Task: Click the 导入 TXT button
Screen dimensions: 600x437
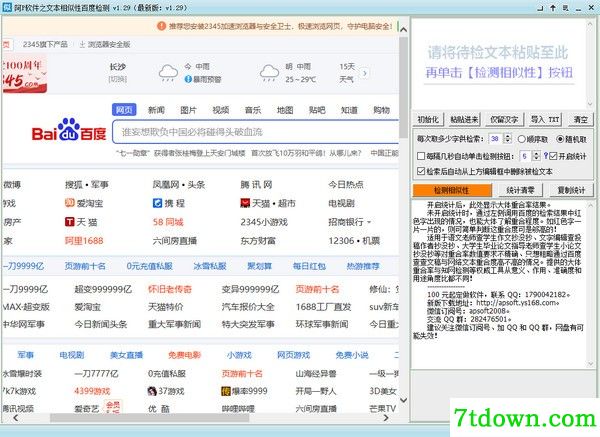Action: coord(545,119)
